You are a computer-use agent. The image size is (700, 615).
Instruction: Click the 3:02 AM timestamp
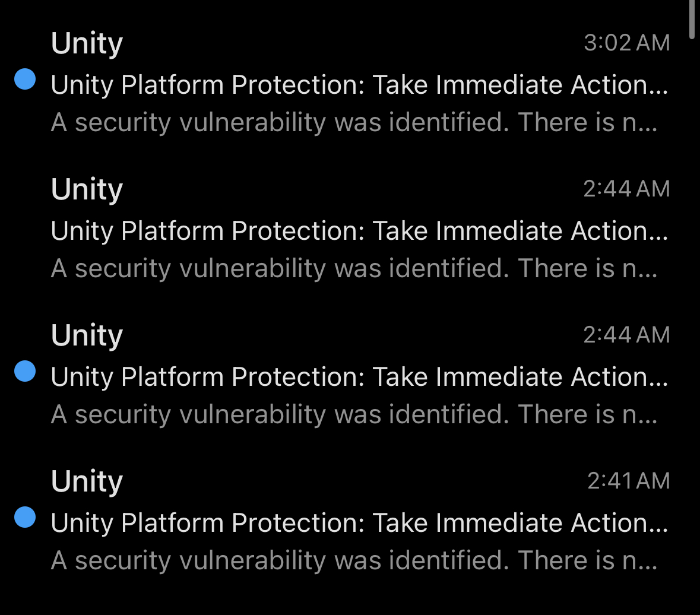click(626, 43)
